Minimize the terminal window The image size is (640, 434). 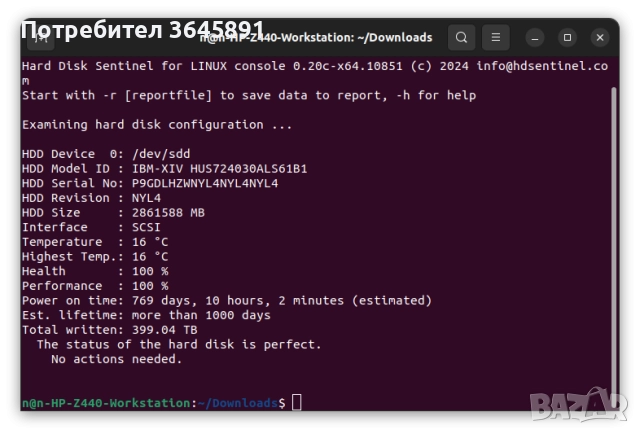[x=537, y=38]
